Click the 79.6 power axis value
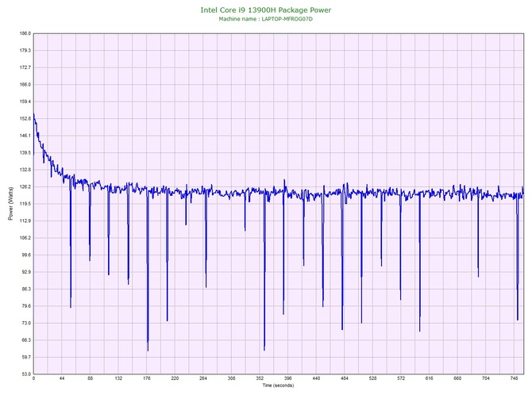Image resolution: width=532 pixels, height=399 pixels. click(x=26, y=306)
